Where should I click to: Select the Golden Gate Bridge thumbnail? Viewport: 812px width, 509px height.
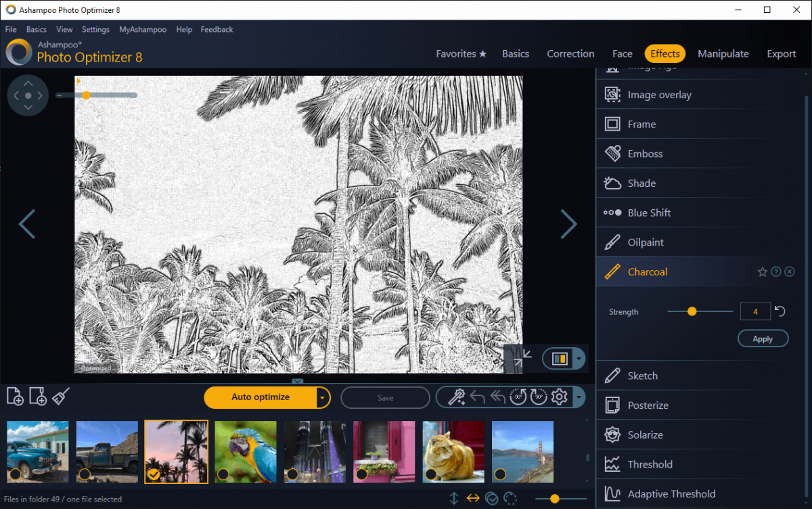click(x=522, y=451)
